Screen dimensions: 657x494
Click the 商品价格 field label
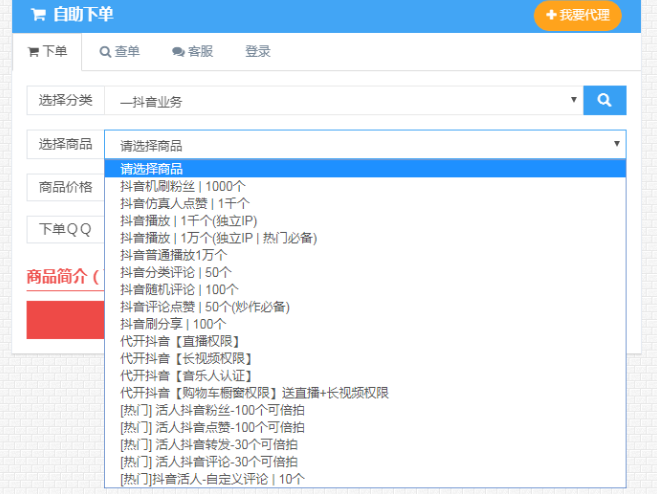pyautogui.click(x=65, y=187)
